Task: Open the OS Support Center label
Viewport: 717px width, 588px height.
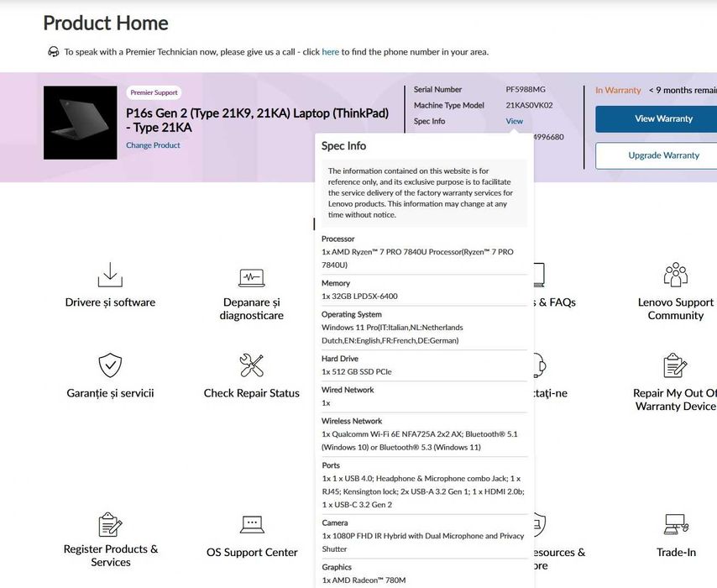Action: (x=252, y=553)
